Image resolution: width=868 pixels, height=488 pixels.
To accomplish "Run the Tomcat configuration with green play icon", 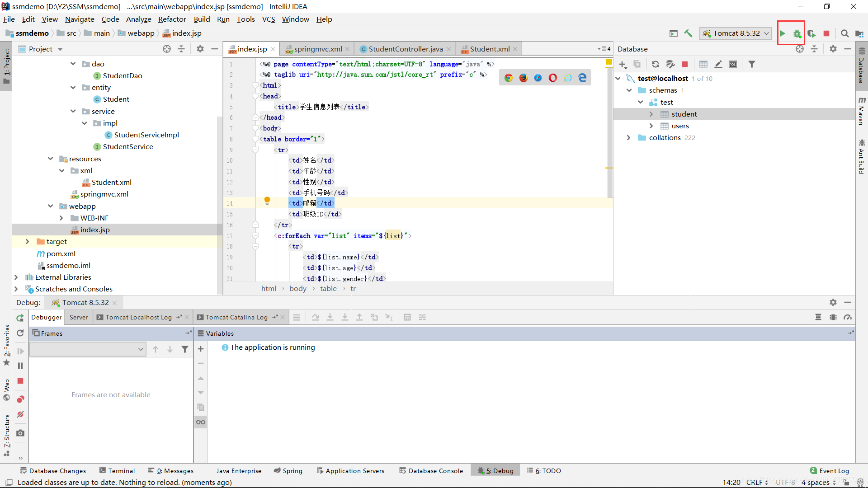I will point(783,33).
